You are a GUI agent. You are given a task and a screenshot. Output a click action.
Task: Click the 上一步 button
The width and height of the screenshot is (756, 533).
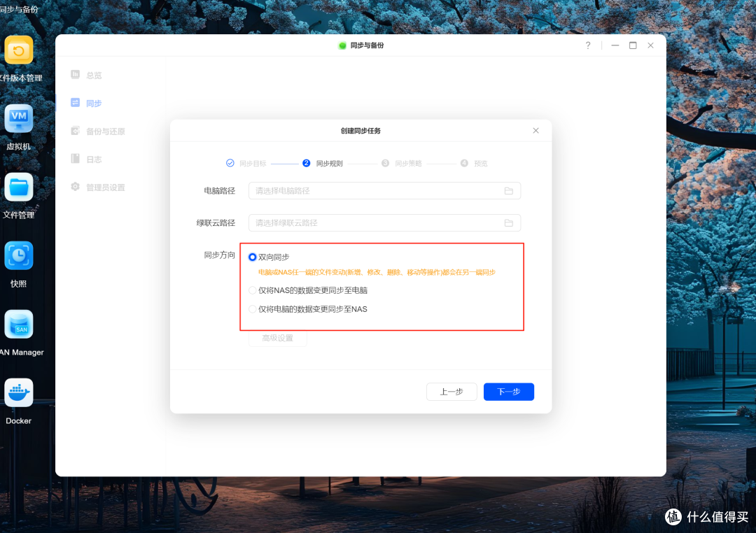point(451,392)
